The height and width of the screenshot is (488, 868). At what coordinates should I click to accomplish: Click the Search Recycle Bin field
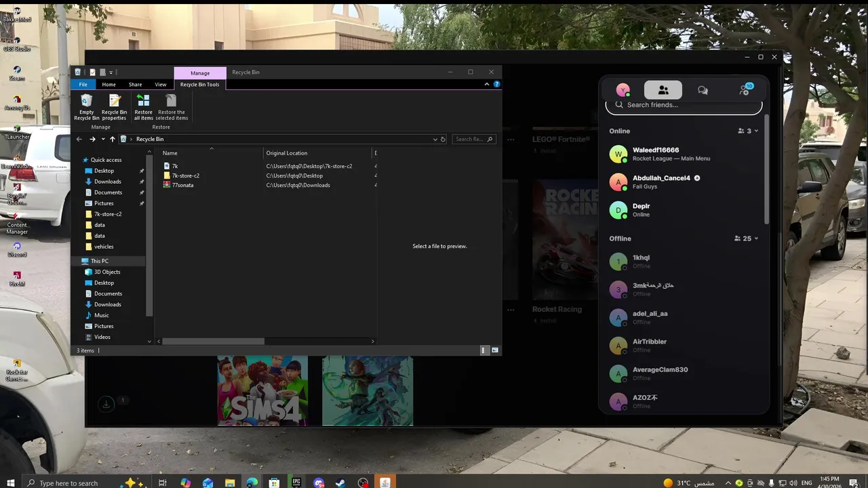pyautogui.click(x=473, y=139)
